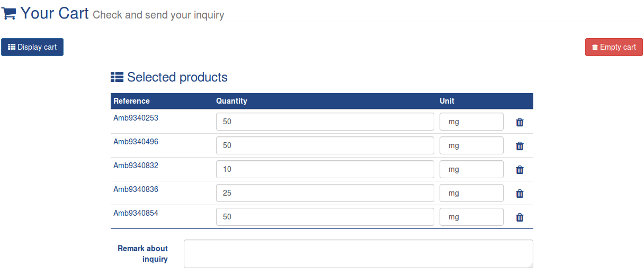Viewport: 644px width, 276px height.
Task: Focus quantity field showing 25
Action: tap(325, 193)
